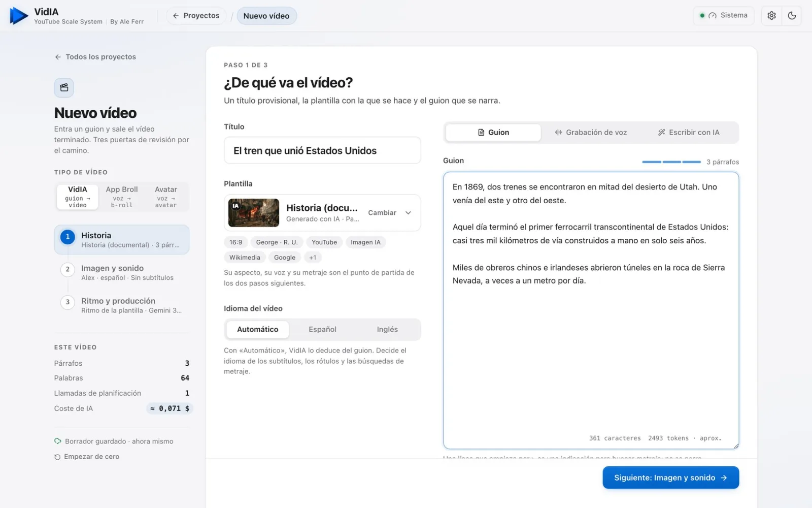Image resolution: width=812 pixels, height=508 pixels.
Task: Click inside the Guion script textarea
Action: 591,310
